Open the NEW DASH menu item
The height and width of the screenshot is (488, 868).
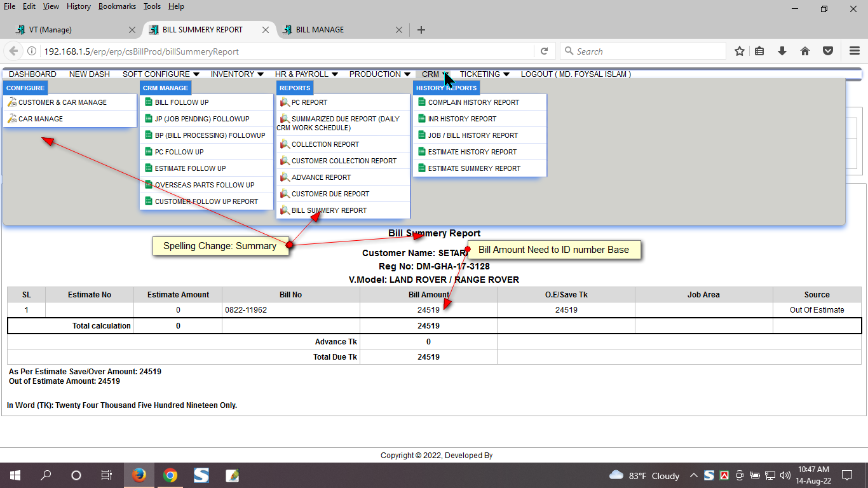click(x=90, y=74)
